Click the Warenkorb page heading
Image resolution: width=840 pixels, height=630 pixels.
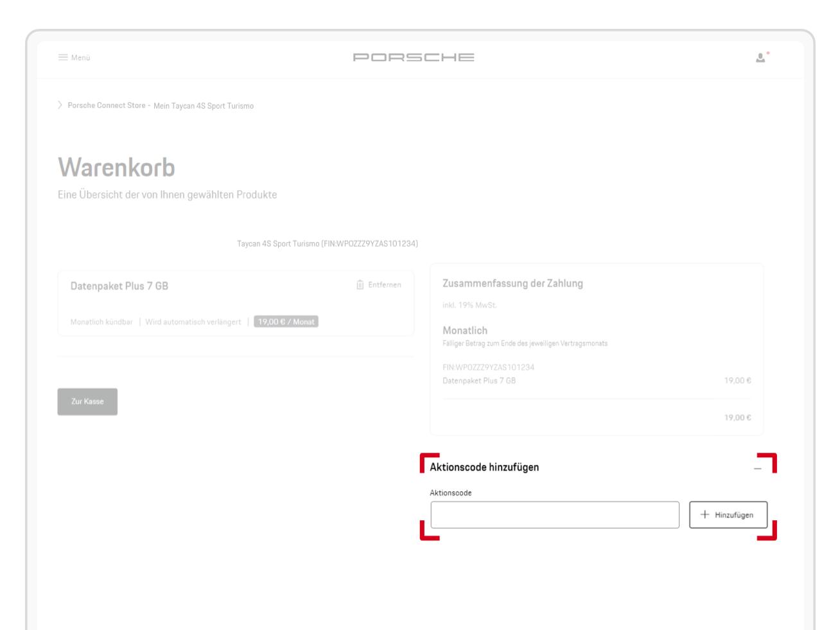[x=116, y=168]
